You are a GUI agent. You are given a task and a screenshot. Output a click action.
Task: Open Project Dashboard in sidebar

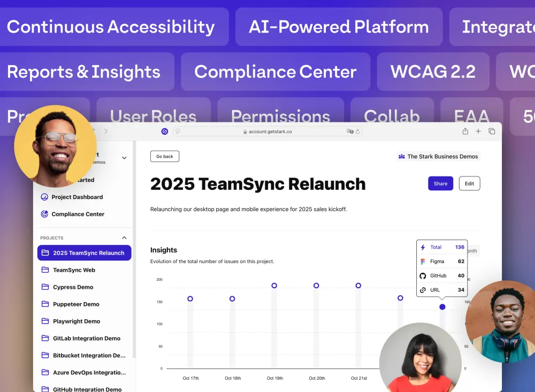pyautogui.click(x=77, y=197)
